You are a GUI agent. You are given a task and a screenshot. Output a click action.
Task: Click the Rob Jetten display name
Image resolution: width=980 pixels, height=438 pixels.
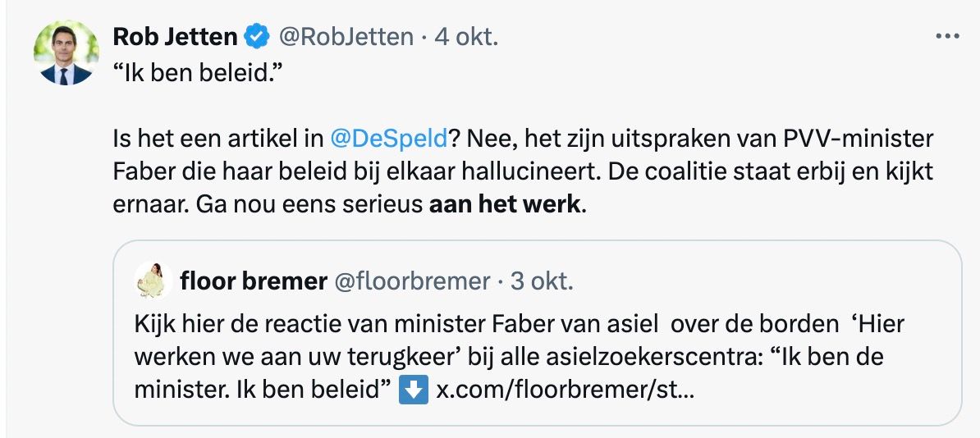pos(175,36)
